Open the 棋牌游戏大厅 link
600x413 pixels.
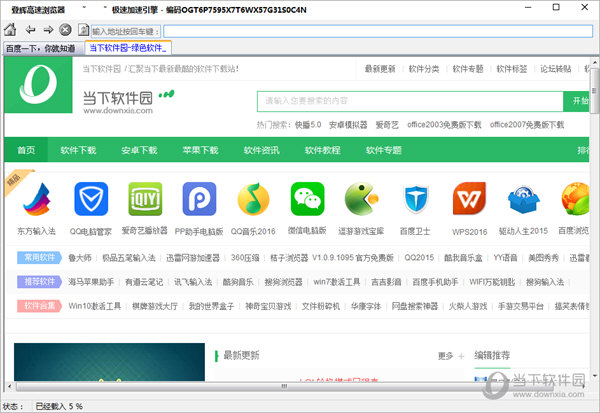tap(155, 306)
